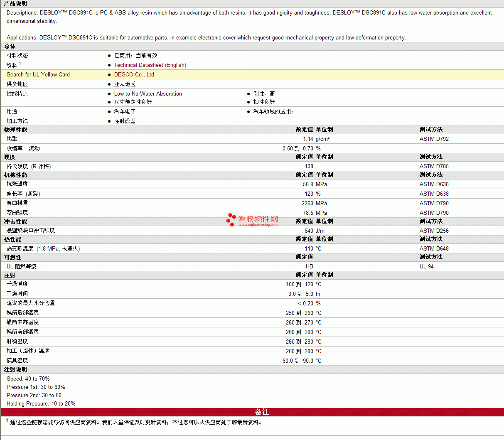The height and width of the screenshot is (440, 504).
Task: Click the UL 94 test method
Action: click(x=426, y=266)
